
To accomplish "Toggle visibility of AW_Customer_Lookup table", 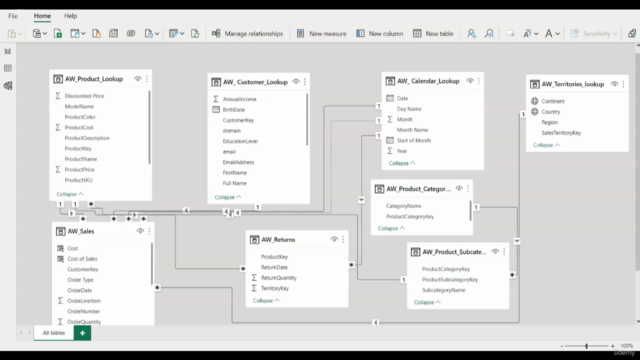I will pos(296,82).
